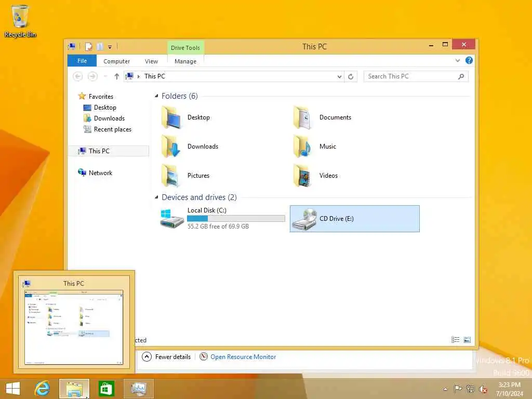Open the Customize Quick Access Toolbar arrow
Viewport: 532px width, 399px height.
pyautogui.click(x=110, y=47)
